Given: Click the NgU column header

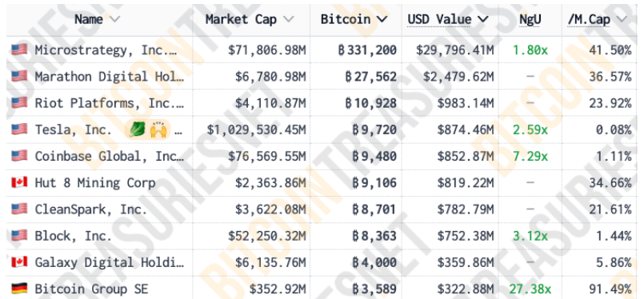Looking at the screenshot, I should coord(530,19).
